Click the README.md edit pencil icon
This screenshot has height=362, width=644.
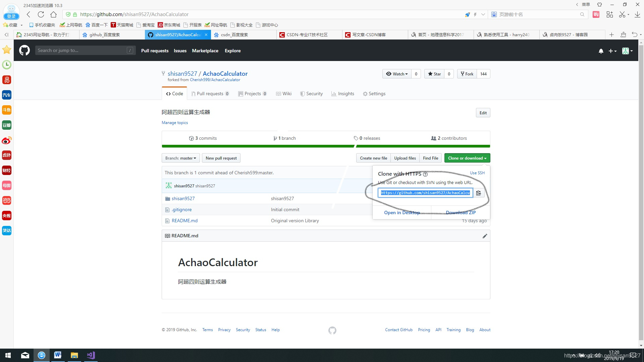(485, 236)
